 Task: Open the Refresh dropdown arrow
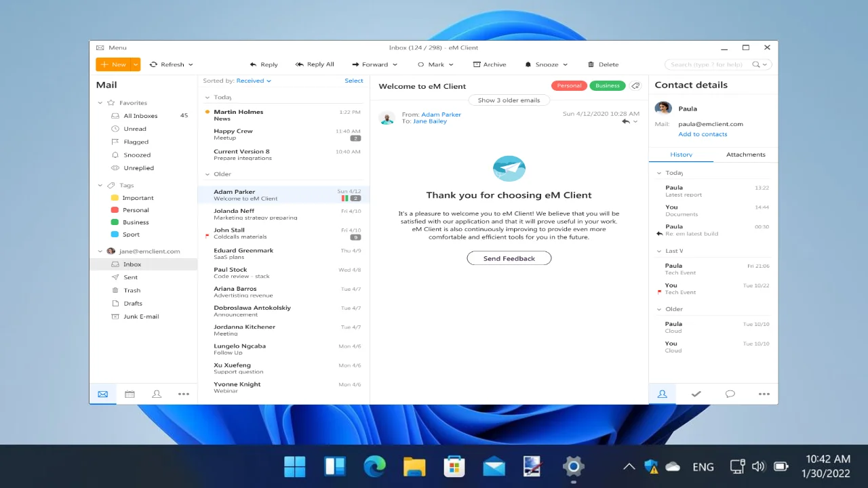(191, 65)
